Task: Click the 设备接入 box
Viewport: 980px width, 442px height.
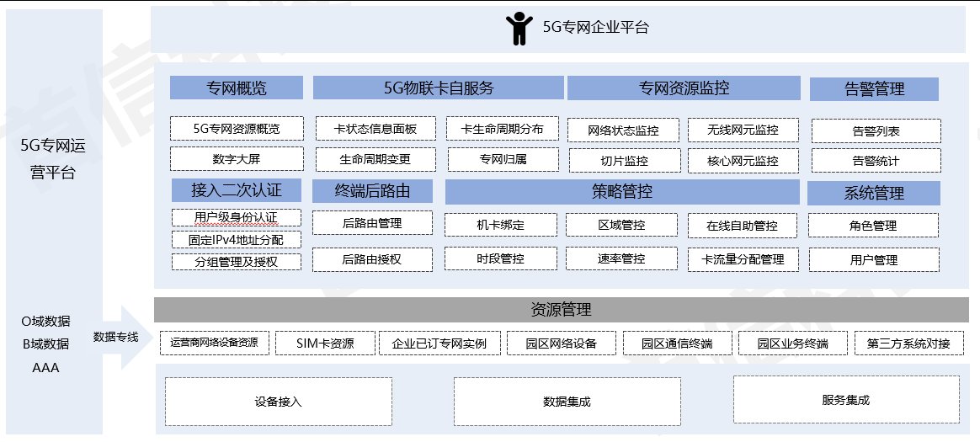Action: pos(278,402)
